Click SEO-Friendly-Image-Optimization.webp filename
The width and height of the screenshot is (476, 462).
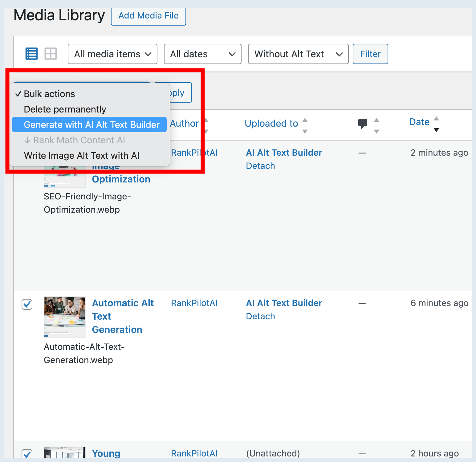point(87,203)
